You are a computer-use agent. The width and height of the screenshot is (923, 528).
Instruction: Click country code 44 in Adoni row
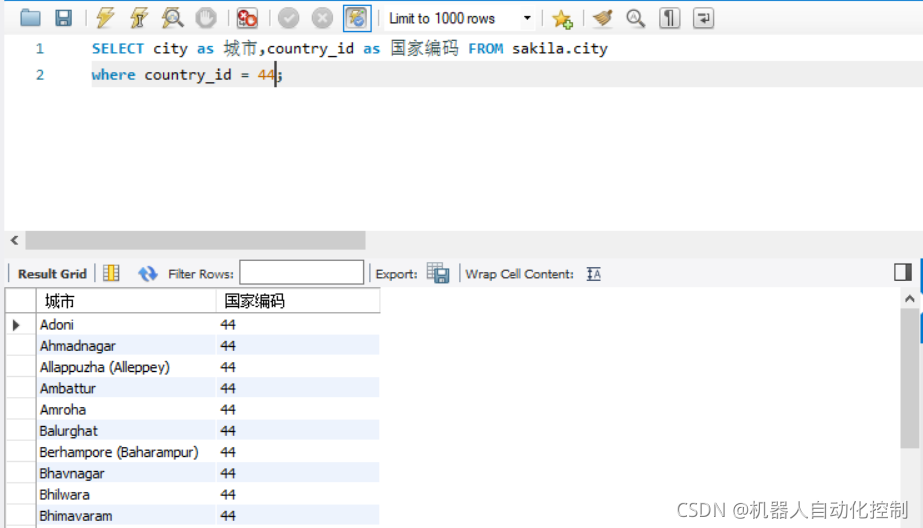(298, 324)
